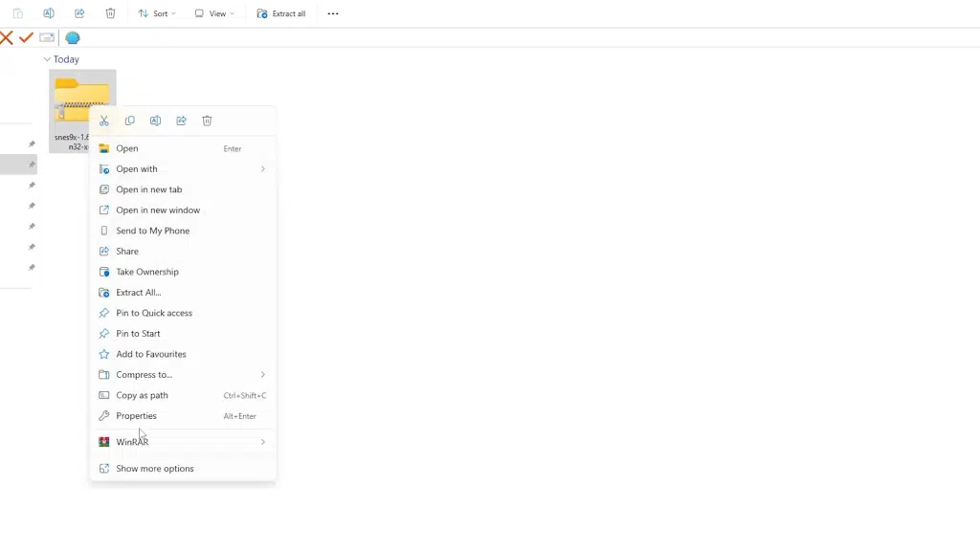Click the orange X cancel icon
Screen dimensions: 980x551
(7, 38)
